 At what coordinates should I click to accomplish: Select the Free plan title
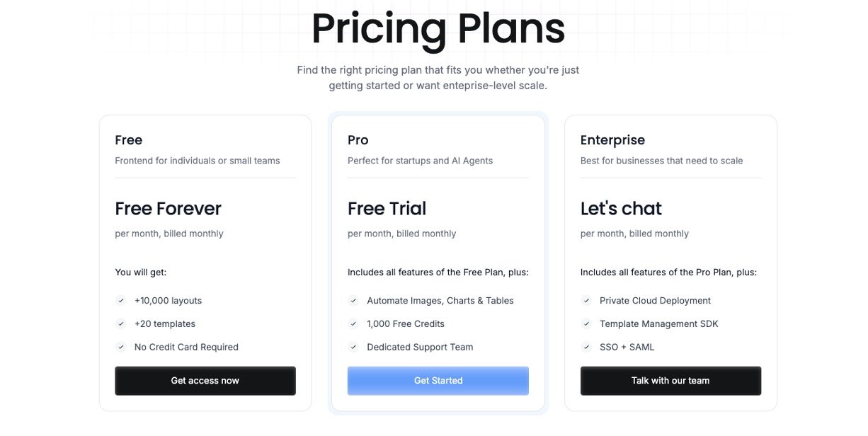point(129,140)
